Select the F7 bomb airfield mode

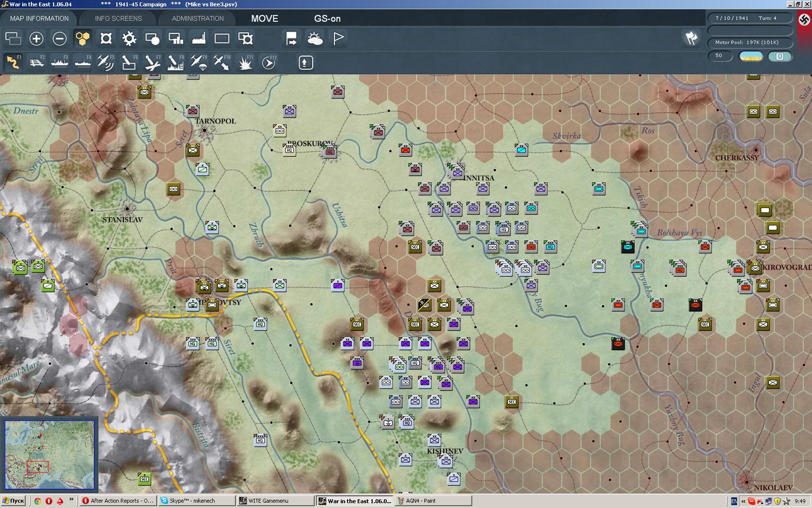[152, 62]
